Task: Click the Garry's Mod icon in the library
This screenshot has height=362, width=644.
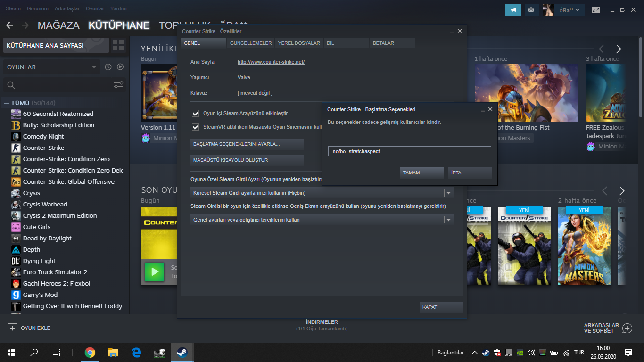Action: (16, 295)
